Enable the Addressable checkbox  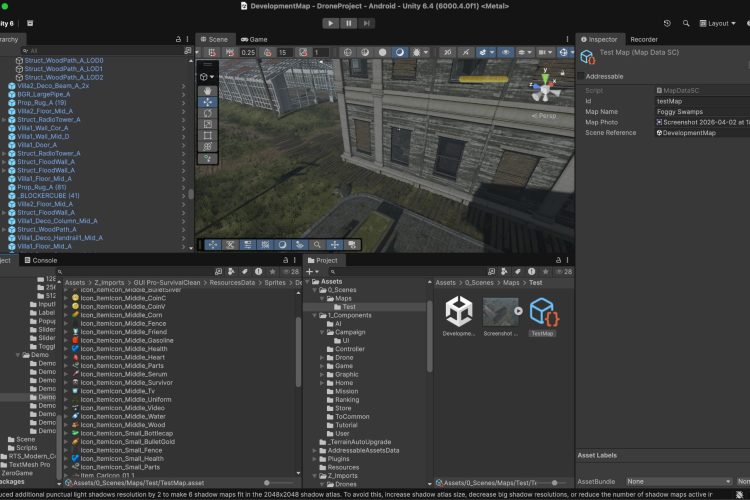tap(583, 75)
